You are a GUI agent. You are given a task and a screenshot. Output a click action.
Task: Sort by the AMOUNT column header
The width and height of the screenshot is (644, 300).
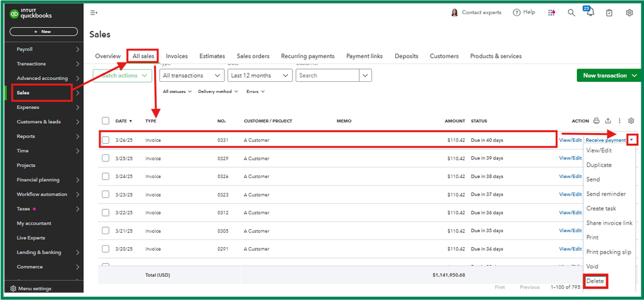454,121
